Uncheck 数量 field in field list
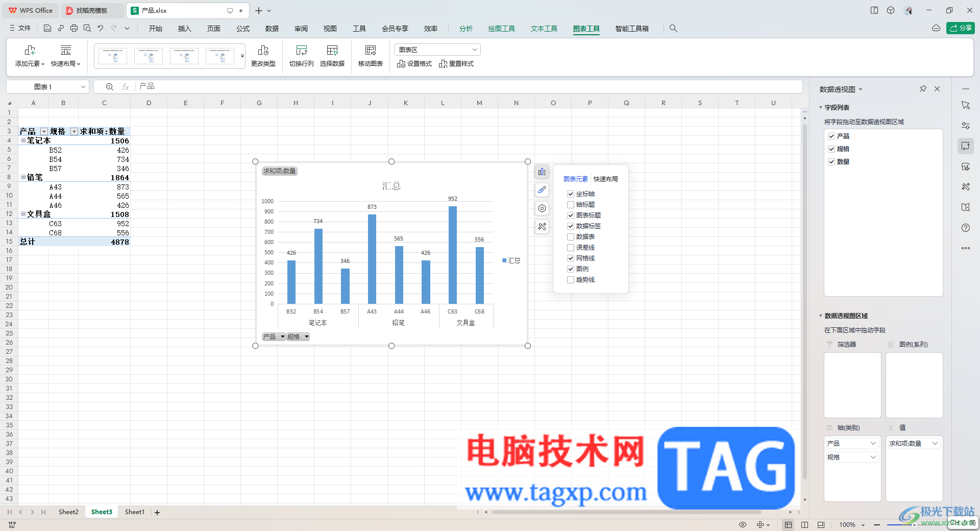Image resolution: width=980 pixels, height=531 pixels. point(831,162)
